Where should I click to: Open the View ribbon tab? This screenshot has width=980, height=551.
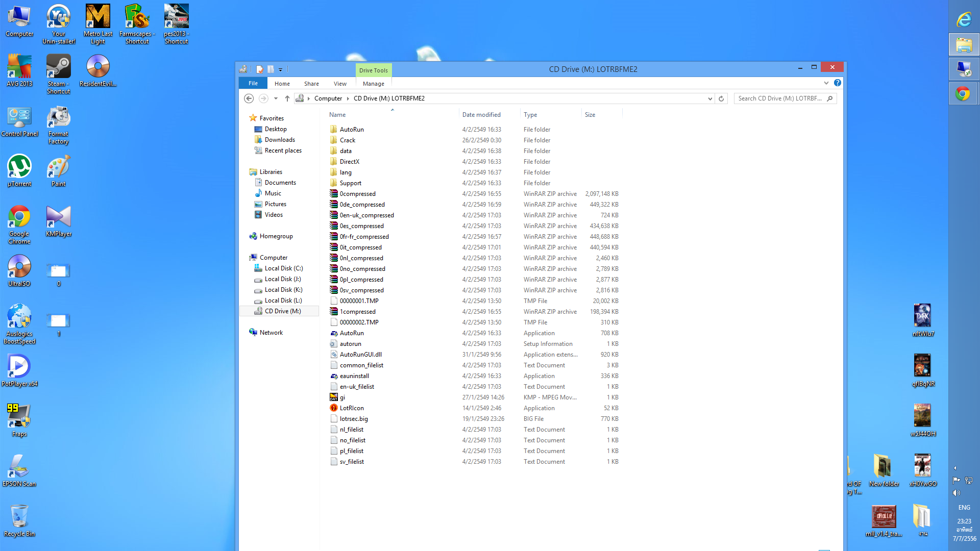pos(340,84)
